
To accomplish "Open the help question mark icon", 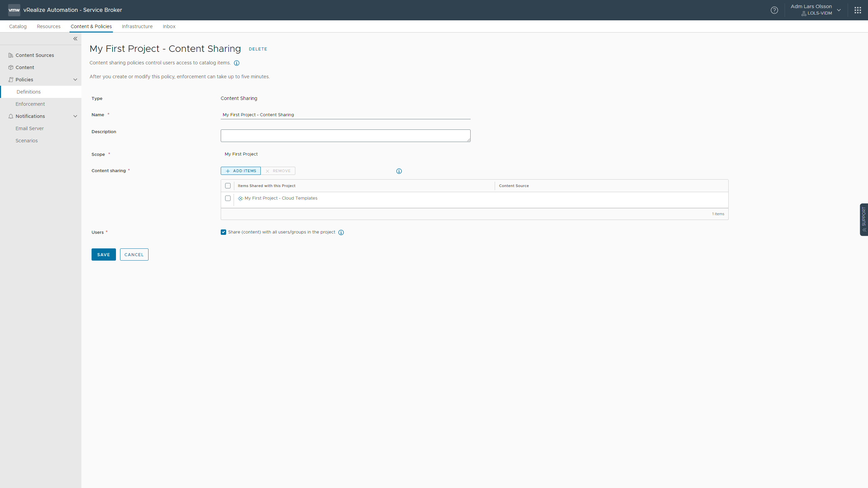I will pos(774,10).
